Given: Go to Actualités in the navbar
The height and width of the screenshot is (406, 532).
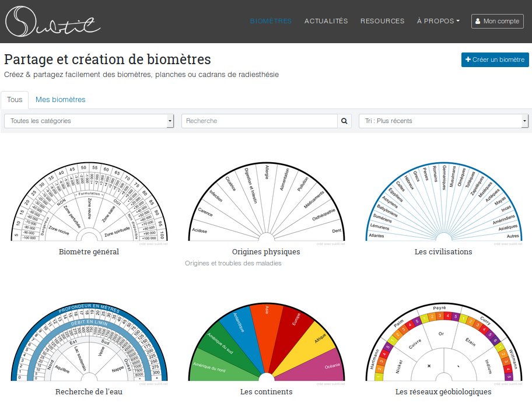Looking at the screenshot, I should click(326, 21).
